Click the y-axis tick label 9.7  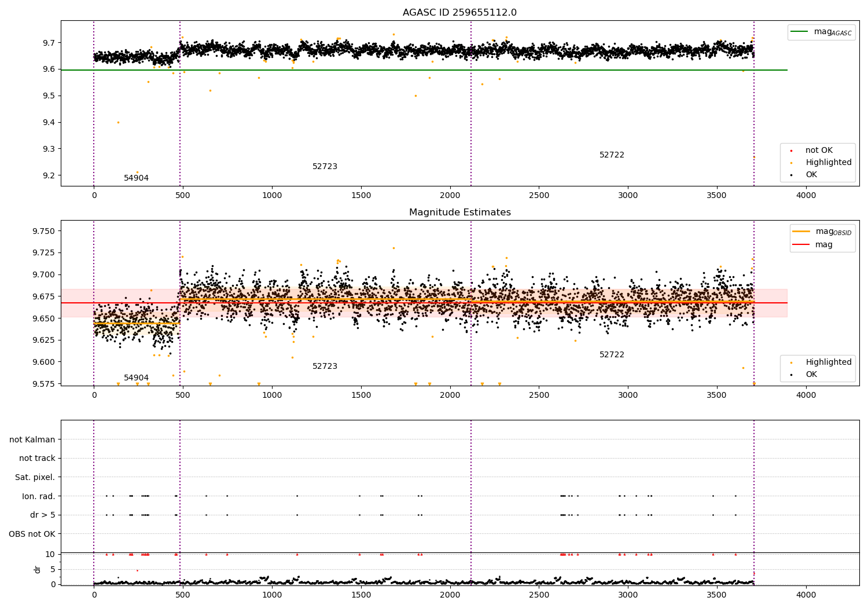[x=48, y=43]
